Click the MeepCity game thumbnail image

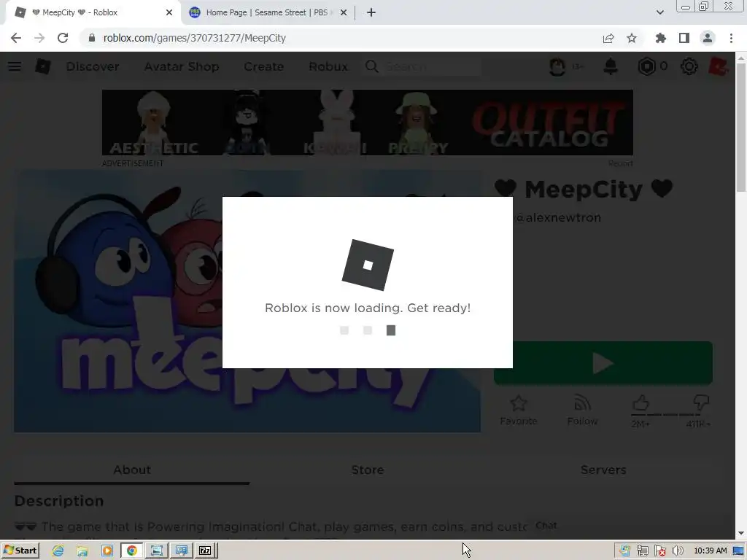click(118, 303)
